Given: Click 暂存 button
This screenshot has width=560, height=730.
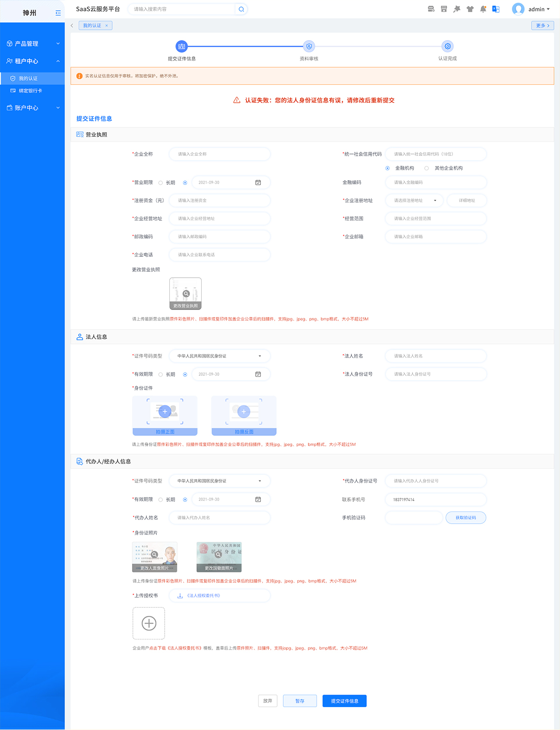Looking at the screenshot, I should point(300,701).
